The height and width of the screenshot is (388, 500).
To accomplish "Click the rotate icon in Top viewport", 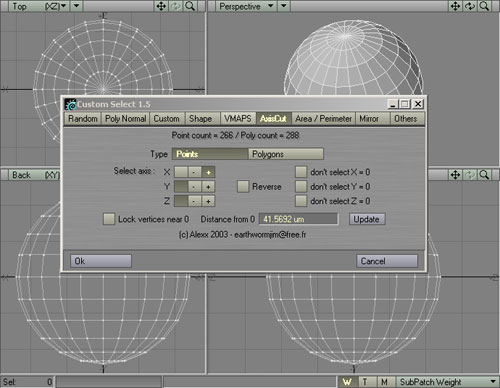I will tap(176, 6).
